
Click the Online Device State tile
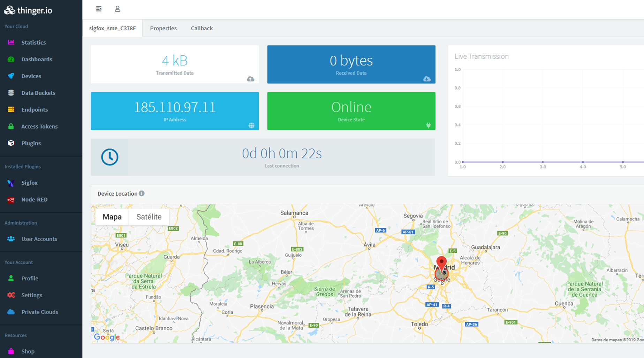(x=351, y=111)
